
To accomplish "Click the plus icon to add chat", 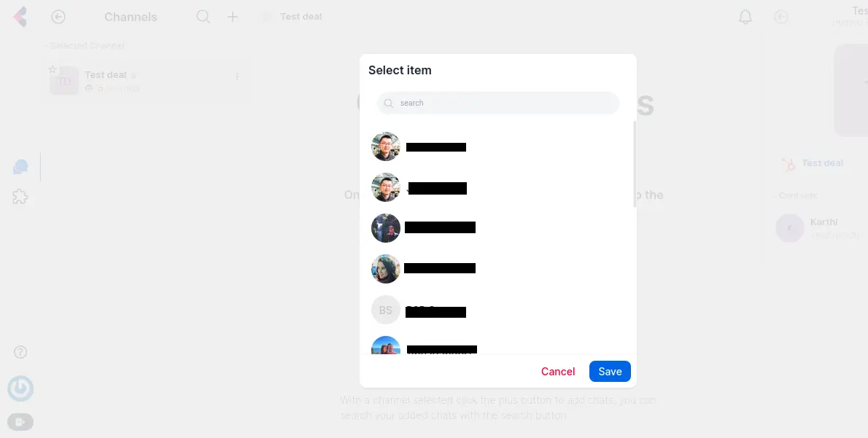I will coord(233,17).
